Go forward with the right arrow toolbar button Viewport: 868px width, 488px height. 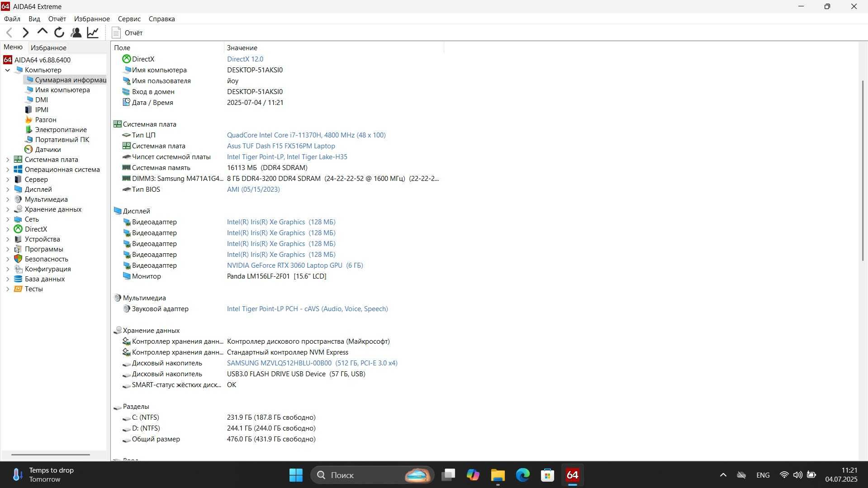(x=25, y=33)
